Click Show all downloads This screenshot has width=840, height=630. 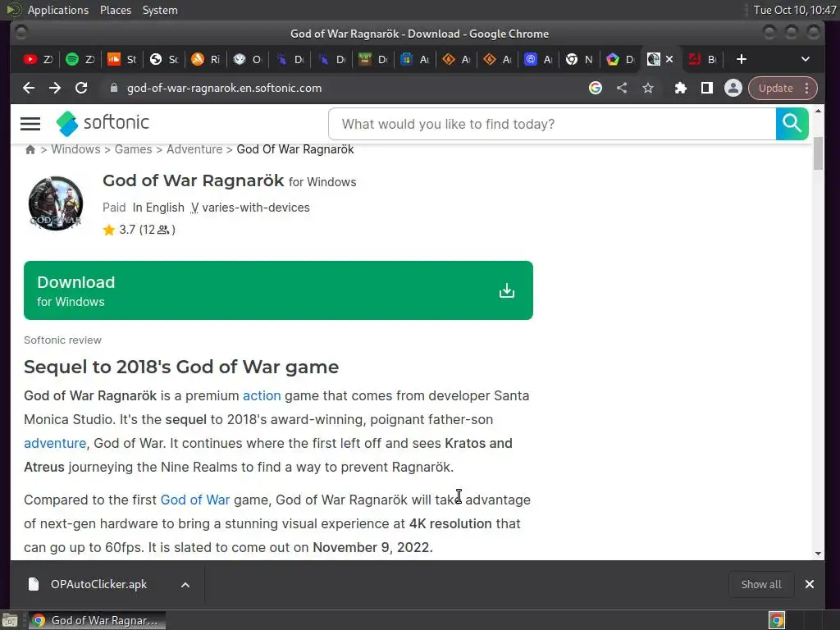coord(760,584)
